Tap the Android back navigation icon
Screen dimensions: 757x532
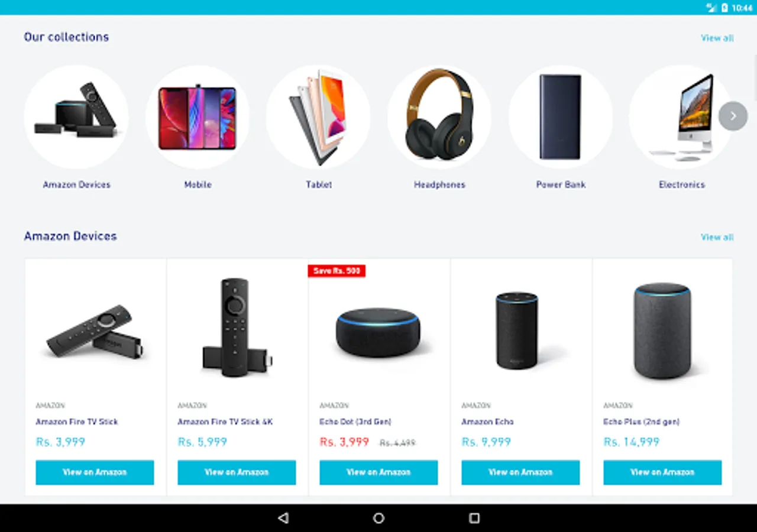click(283, 518)
